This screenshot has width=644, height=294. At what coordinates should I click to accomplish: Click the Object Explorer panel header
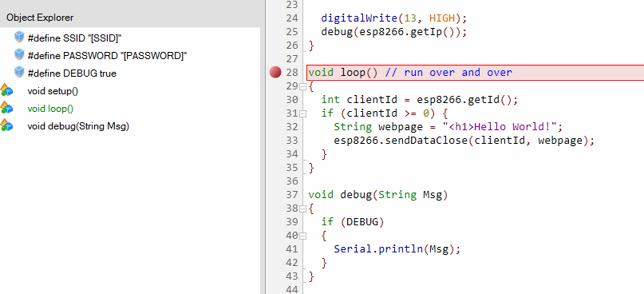coord(130,18)
